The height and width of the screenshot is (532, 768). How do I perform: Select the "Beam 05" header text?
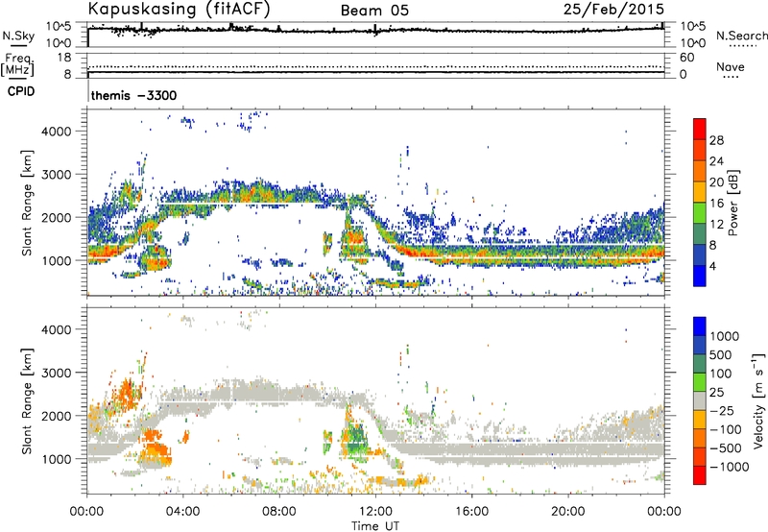tap(374, 11)
